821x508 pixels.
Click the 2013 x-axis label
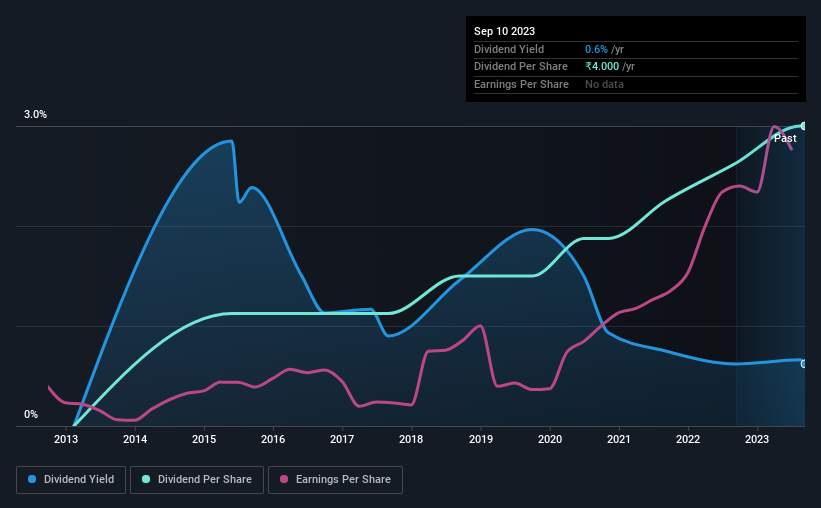click(66, 439)
